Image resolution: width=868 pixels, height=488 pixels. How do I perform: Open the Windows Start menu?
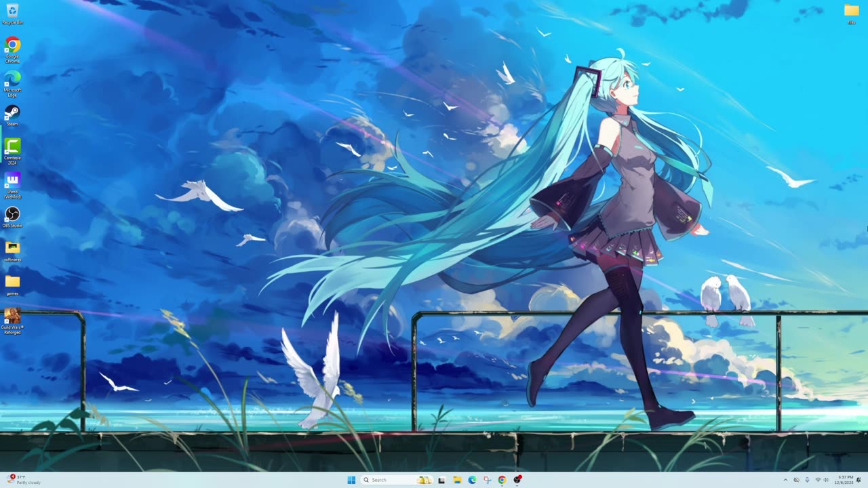[x=351, y=480]
